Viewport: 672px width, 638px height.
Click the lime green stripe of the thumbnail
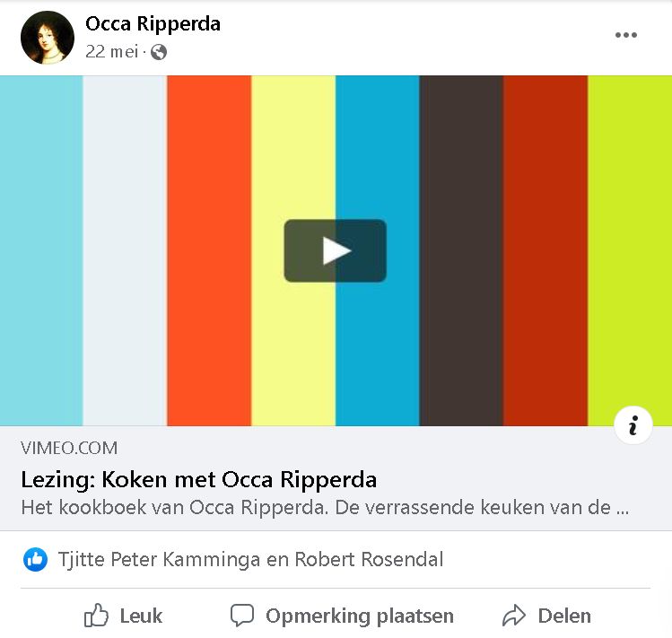630,240
